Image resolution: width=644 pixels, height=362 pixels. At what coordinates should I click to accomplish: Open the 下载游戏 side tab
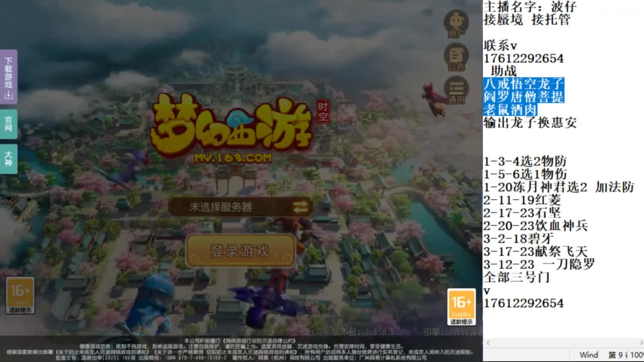(9, 77)
